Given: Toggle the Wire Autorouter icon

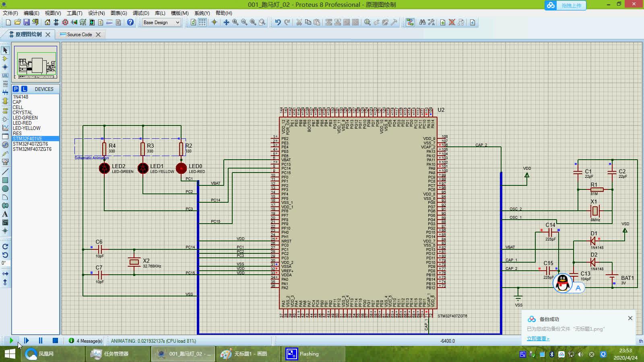Looking at the screenshot, I should (x=410, y=23).
